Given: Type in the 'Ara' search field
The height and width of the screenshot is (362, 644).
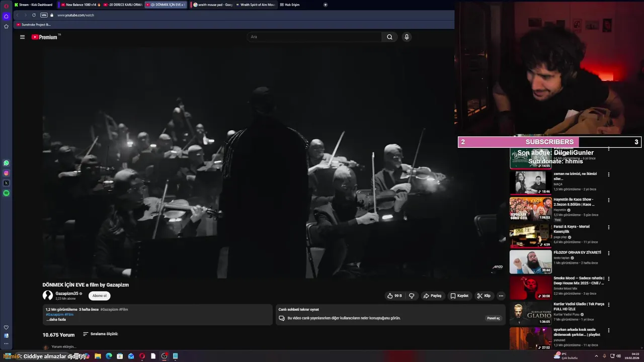Looking at the screenshot, I should [x=314, y=37].
